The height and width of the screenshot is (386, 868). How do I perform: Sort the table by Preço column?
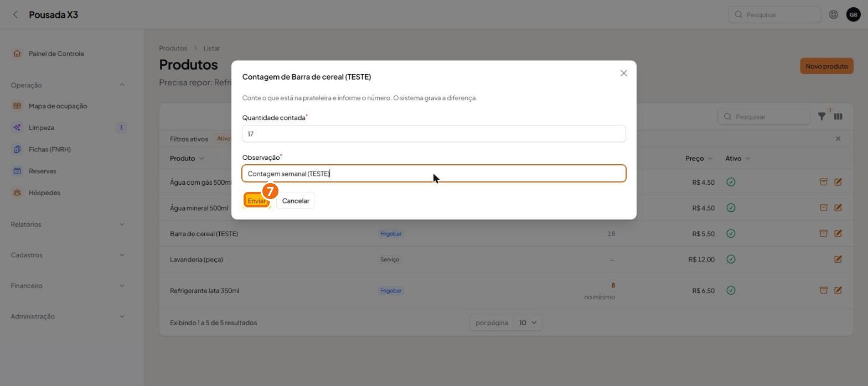(x=699, y=159)
